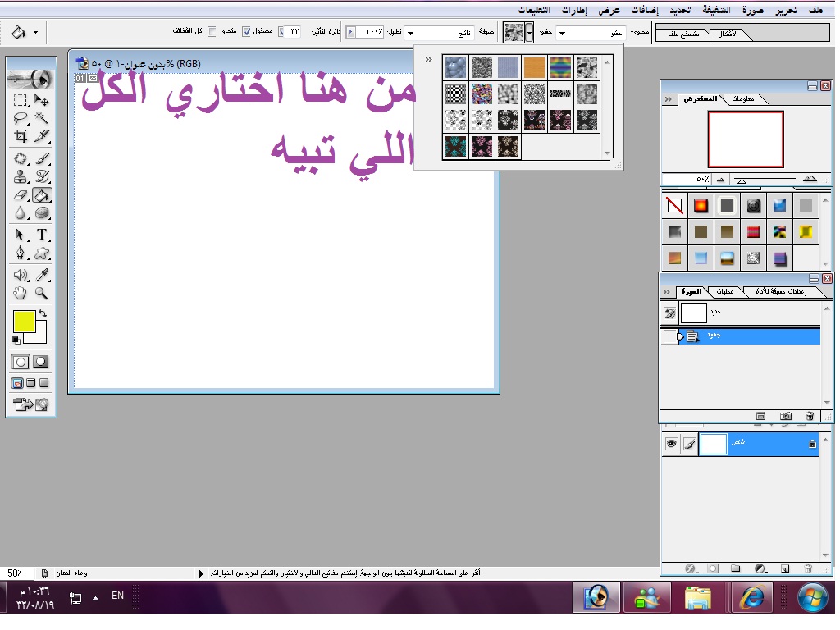The image size is (840, 630).
Task: Switch to the معلومات tab
Action: pyautogui.click(x=746, y=99)
